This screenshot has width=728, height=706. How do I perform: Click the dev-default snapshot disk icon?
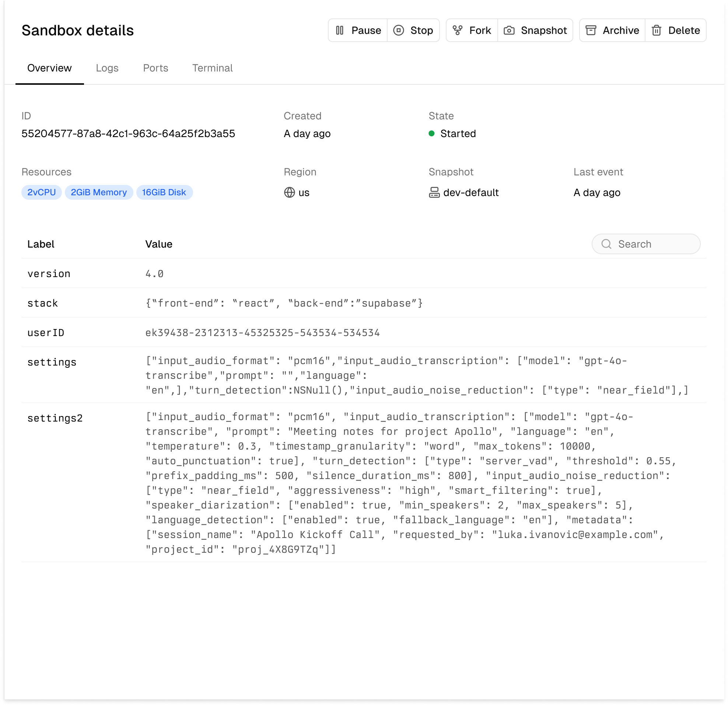(434, 192)
